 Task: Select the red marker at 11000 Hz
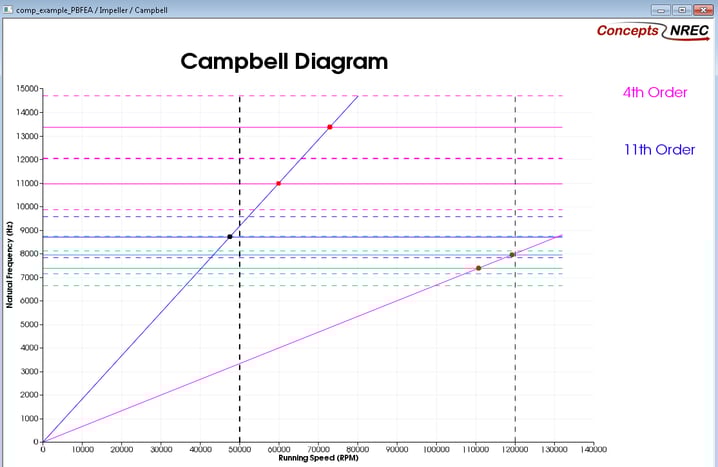pos(279,183)
